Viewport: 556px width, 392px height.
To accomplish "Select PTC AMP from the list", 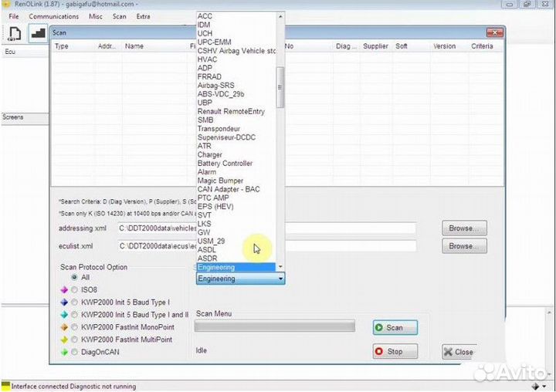I will point(236,198).
